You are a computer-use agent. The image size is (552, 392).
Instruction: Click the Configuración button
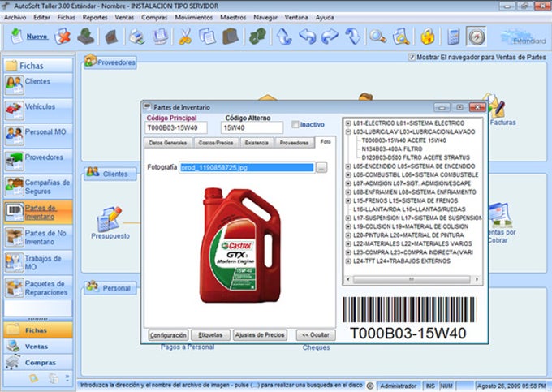[168, 335]
